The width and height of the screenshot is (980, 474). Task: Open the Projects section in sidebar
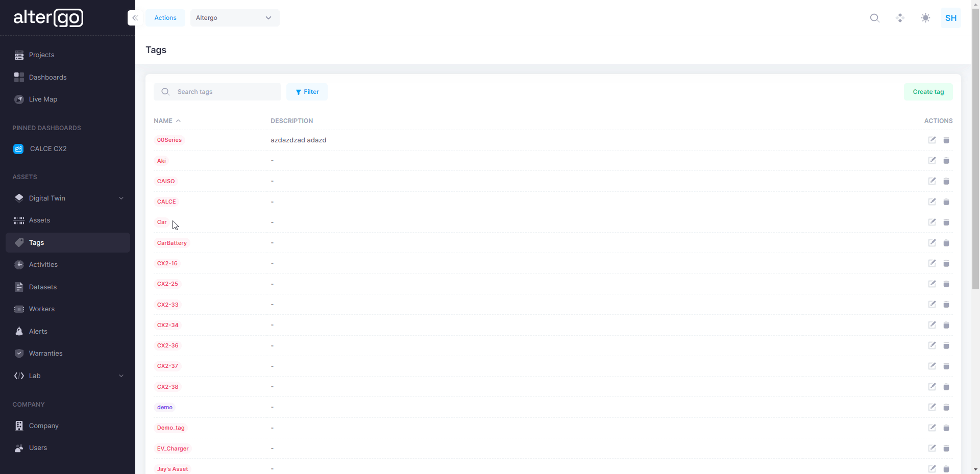click(42, 55)
